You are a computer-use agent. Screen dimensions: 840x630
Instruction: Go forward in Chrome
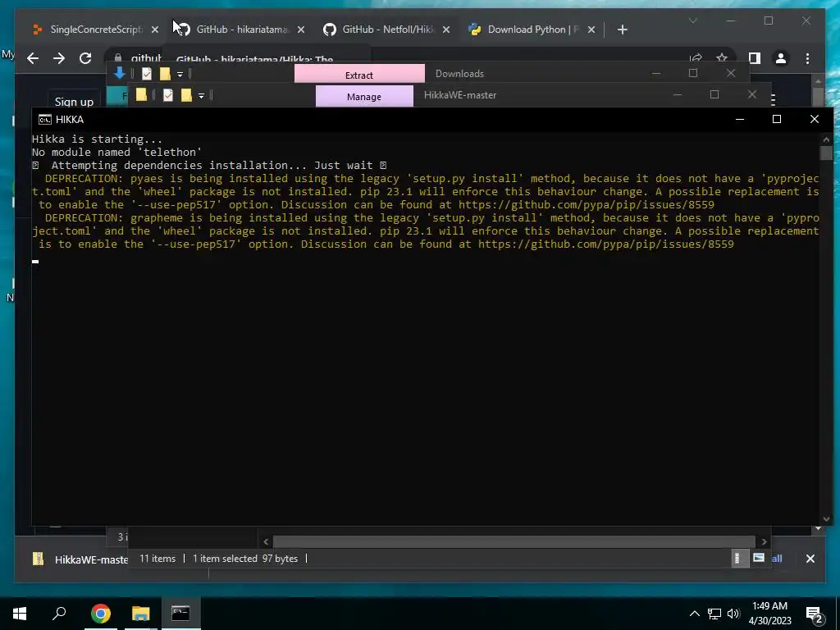[59, 58]
